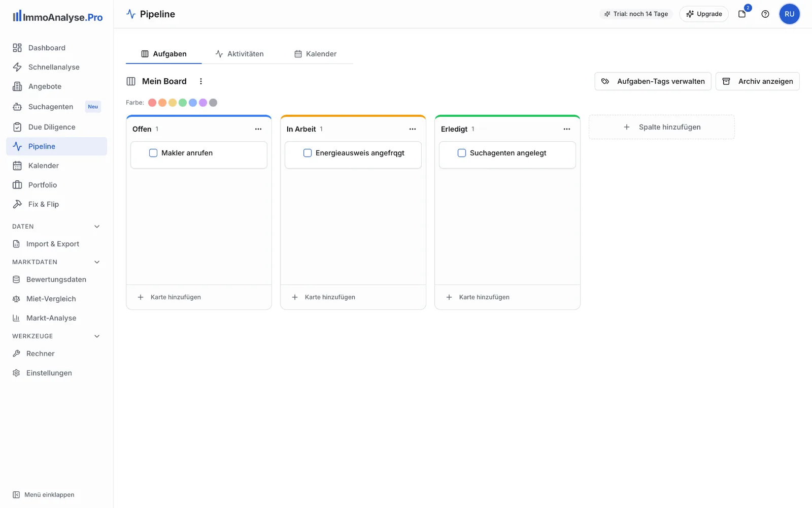The height and width of the screenshot is (508, 812).
Task: Open the Rechner tool
Action: click(56, 354)
